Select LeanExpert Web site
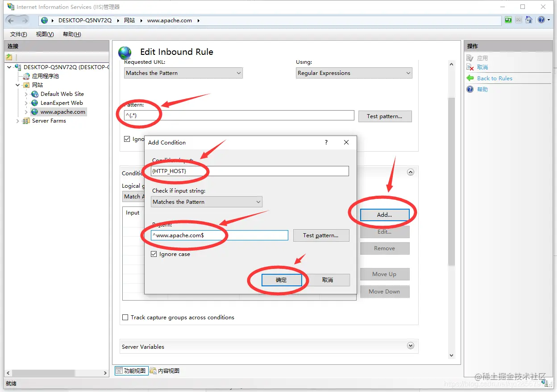 tap(62, 103)
